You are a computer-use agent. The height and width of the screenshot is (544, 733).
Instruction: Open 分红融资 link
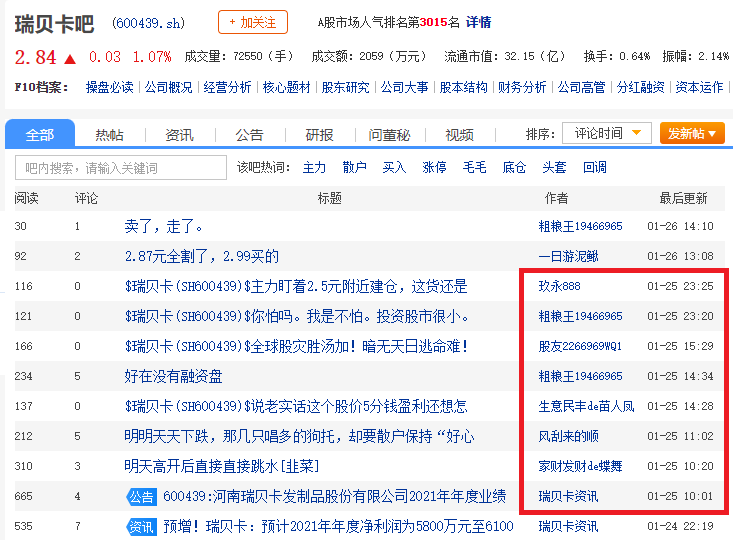[640, 87]
